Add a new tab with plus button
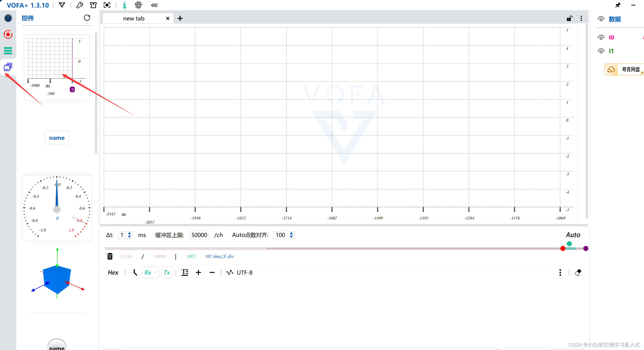This screenshot has height=350, width=644. coord(180,18)
